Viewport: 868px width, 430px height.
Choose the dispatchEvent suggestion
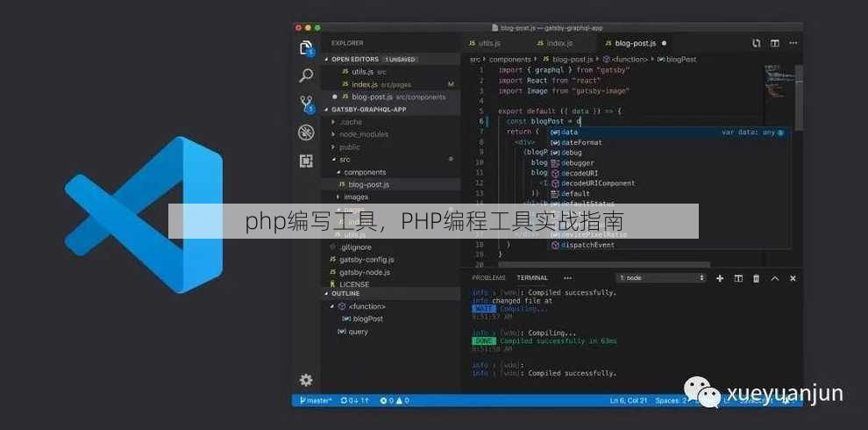(669, 245)
